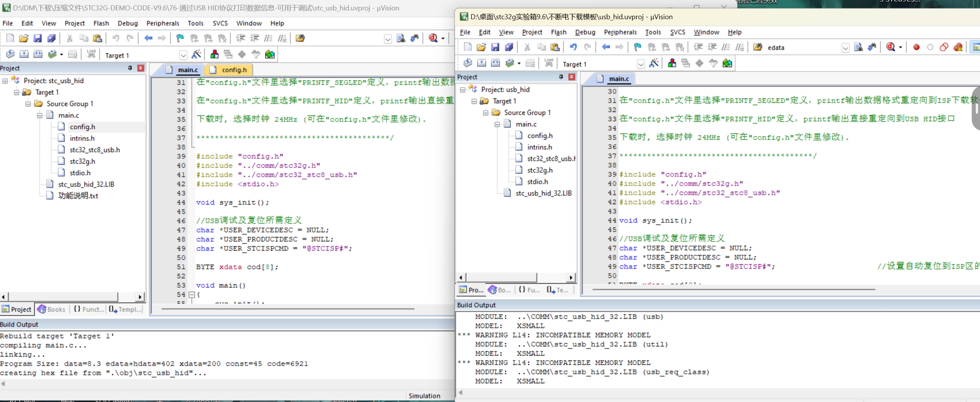Viewport: 980px width, 402px height.
Task: Click bookmark flag icon in left toolbar
Action: point(180,38)
